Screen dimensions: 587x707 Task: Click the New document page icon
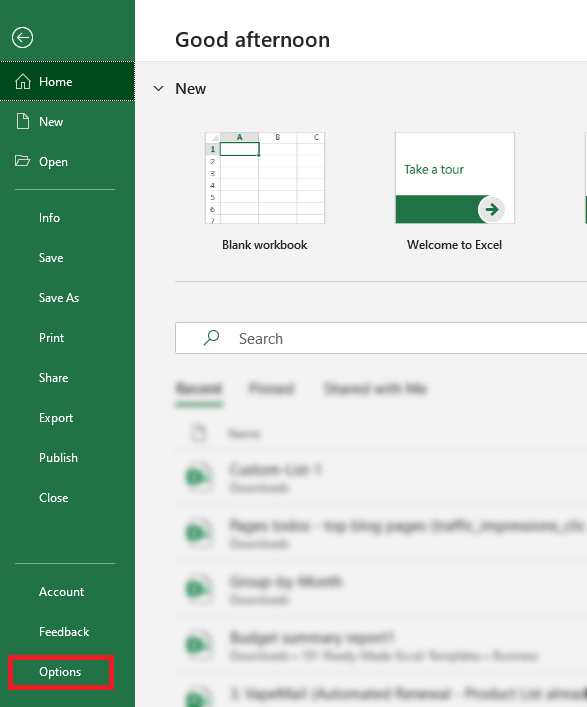[x=23, y=122]
